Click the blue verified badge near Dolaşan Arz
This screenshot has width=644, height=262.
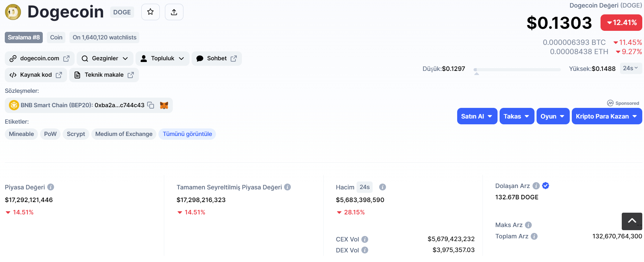point(546,186)
